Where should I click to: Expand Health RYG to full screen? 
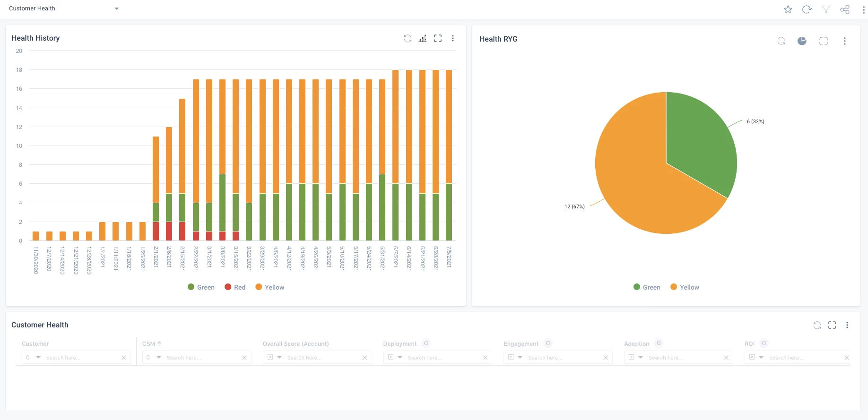[x=824, y=41]
